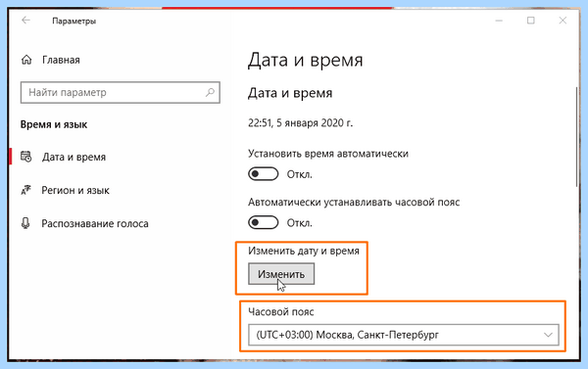Image resolution: width=588 pixels, height=369 pixels.
Task: Select Дата и время in the sidebar
Action: pos(73,157)
